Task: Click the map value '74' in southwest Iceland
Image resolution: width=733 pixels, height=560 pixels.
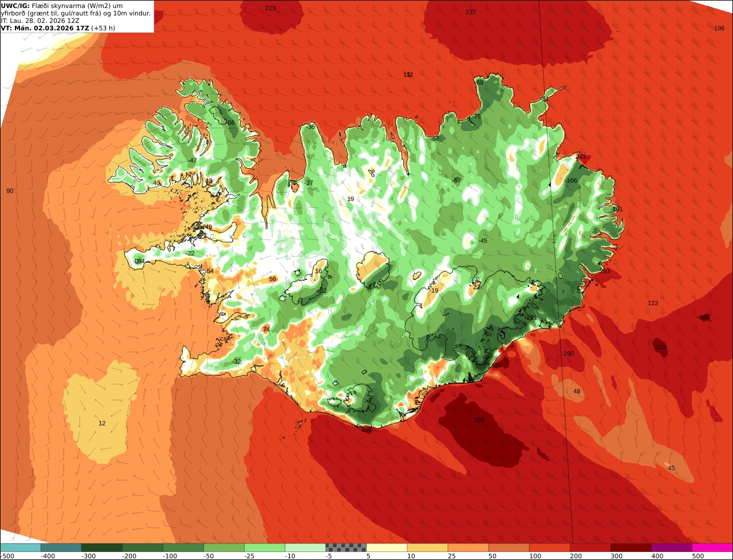Action: pyautogui.click(x=266, y=329)
